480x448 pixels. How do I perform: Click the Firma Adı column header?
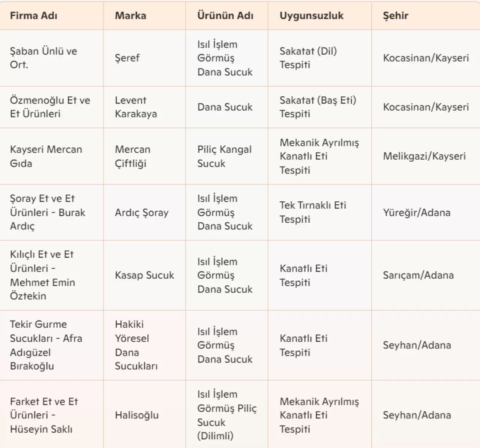click(x=34, y=16)
